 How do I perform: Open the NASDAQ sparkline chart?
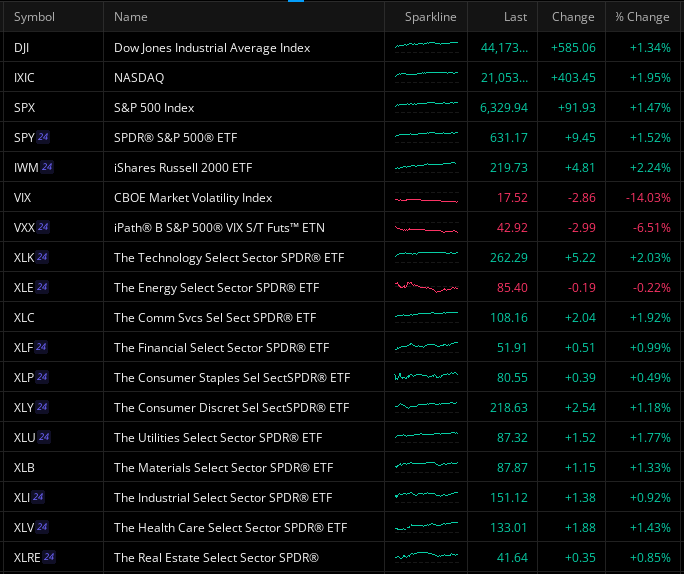[426, 76]
